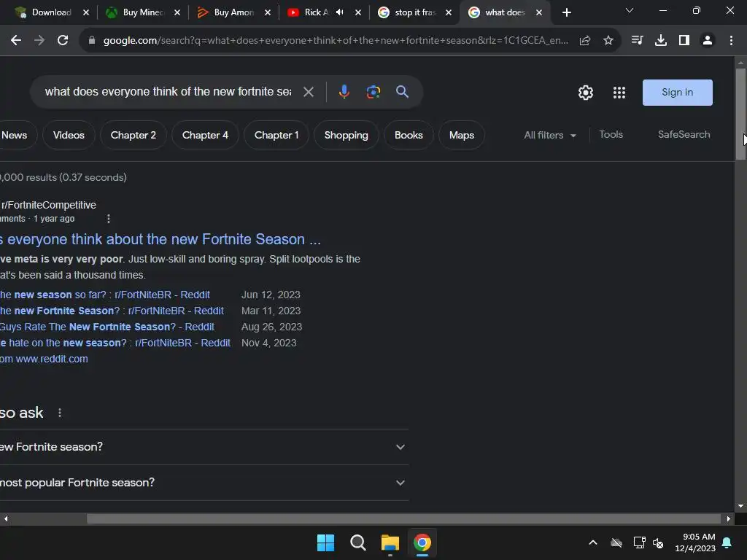Open search Tools

click(x=611, y=135)
